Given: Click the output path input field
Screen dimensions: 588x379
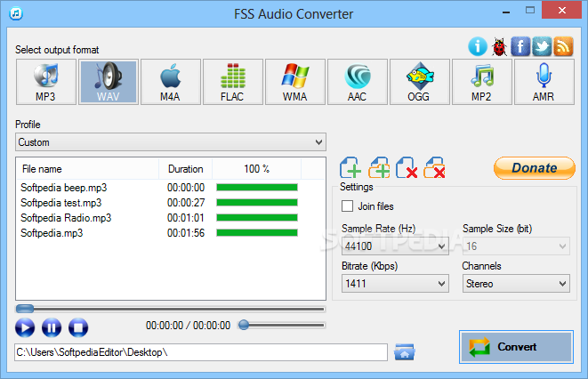Looking at the screenshot, I should 201,352.
